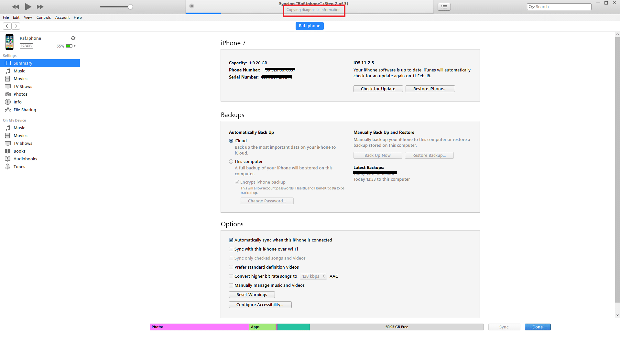Open Photos in the sidebar

click(40, 94)
